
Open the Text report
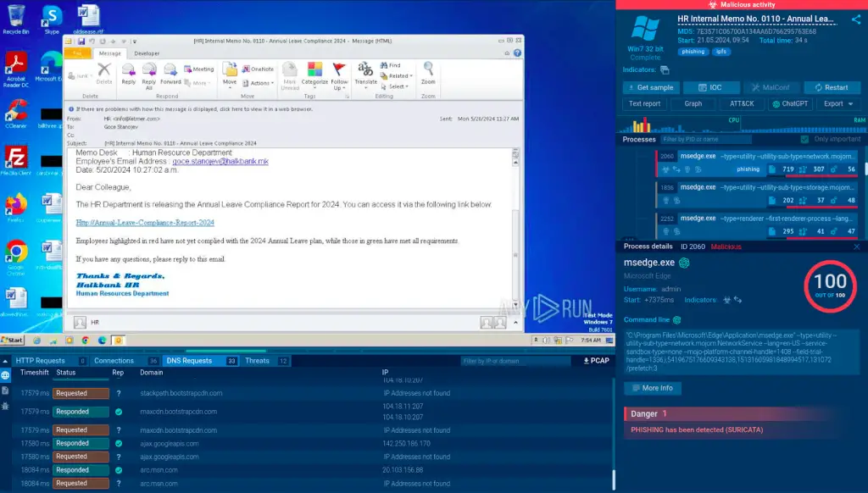click(x=644, y=103)
